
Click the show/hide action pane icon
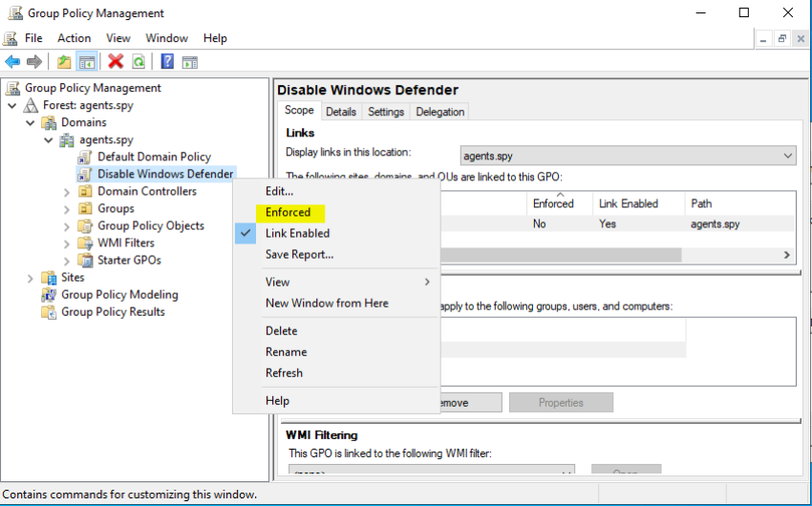click(190, 62)
